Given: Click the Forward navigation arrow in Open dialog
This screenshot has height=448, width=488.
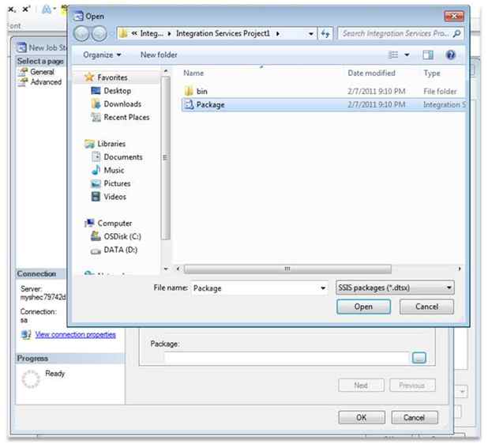Looking at the screenshot, I should pos(99,33).
